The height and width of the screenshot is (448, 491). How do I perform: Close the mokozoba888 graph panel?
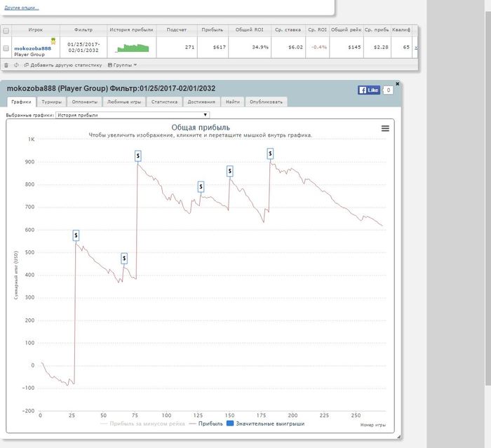(x=398, y=84)
